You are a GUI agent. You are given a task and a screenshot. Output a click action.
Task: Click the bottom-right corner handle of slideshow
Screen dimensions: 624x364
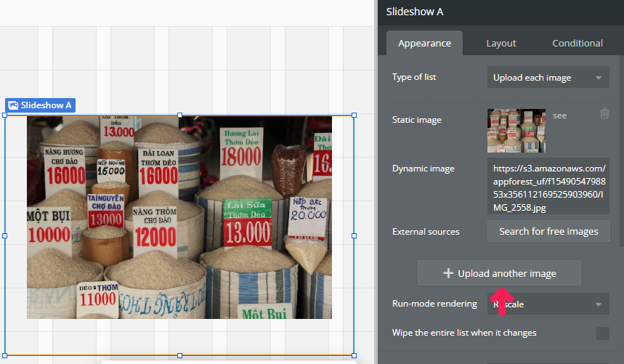pos(354,355)
